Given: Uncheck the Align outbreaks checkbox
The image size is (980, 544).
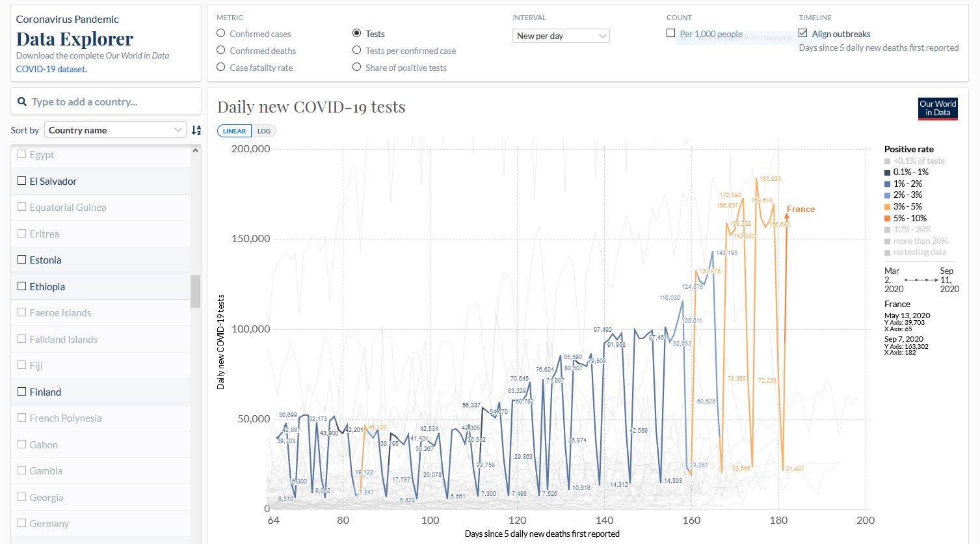Looking at the screenshot, I should (803, 34).
